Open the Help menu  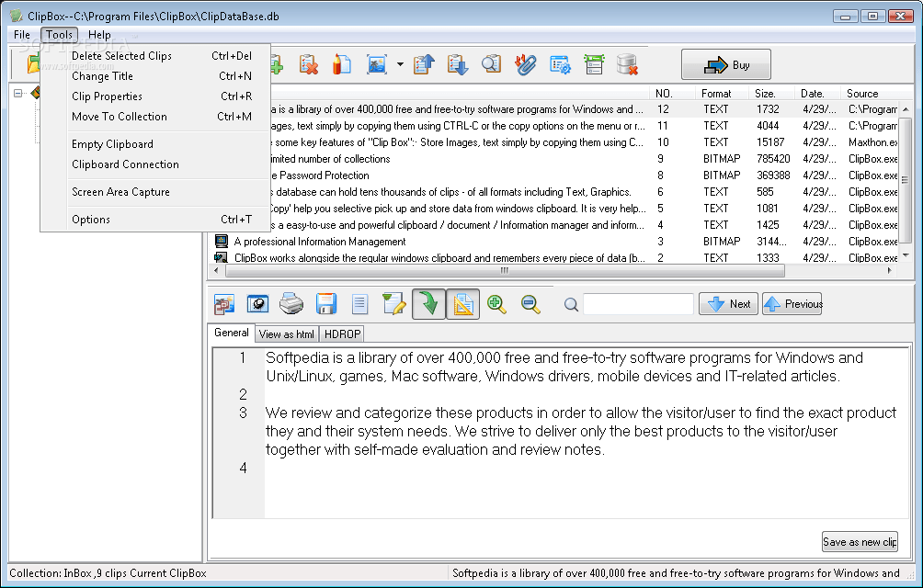99,35
